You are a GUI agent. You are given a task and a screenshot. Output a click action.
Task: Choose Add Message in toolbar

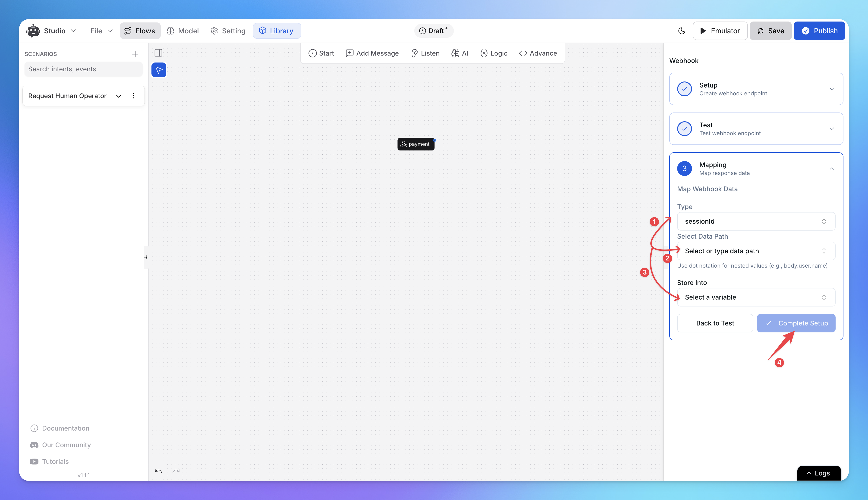[372, 53]
